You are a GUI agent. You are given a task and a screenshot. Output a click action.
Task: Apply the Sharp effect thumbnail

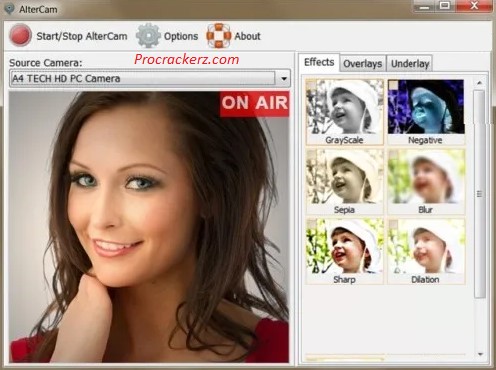pyautogui.click(x=344, y=251)
